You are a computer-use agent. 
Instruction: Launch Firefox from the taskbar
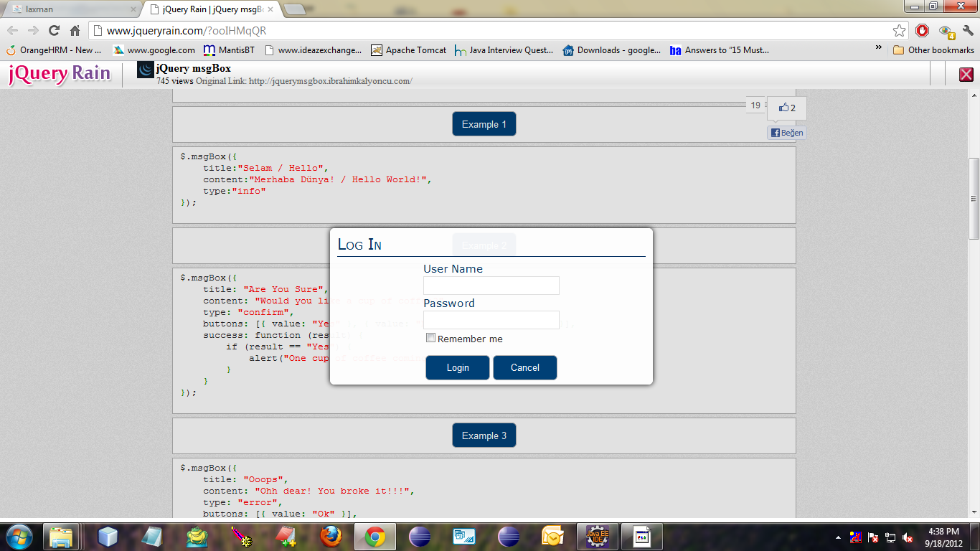click(x=330, y=537)
